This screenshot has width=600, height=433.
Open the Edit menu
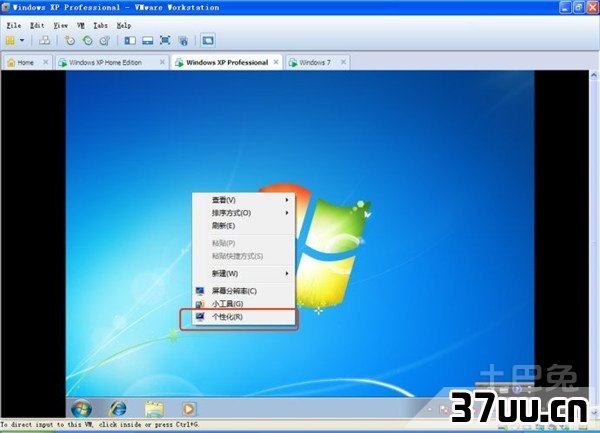(37, 26)
